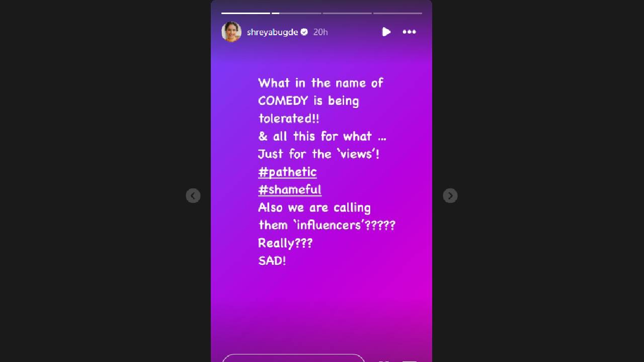The image size is (644, 362).
Task: Click the 20h timestamp label
Action: [x=320, y=32]
